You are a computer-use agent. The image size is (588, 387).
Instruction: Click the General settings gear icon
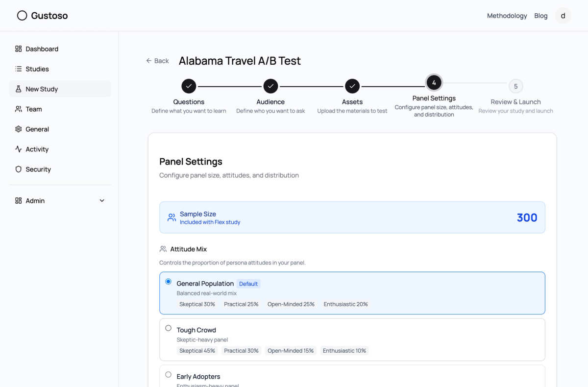point(19,129)
